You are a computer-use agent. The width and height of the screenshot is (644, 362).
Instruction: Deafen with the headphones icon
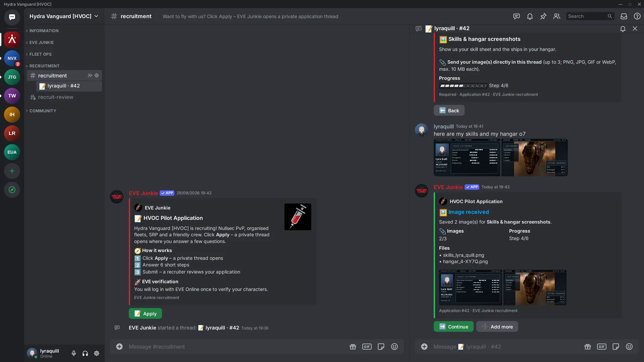(x=85, y=353)
